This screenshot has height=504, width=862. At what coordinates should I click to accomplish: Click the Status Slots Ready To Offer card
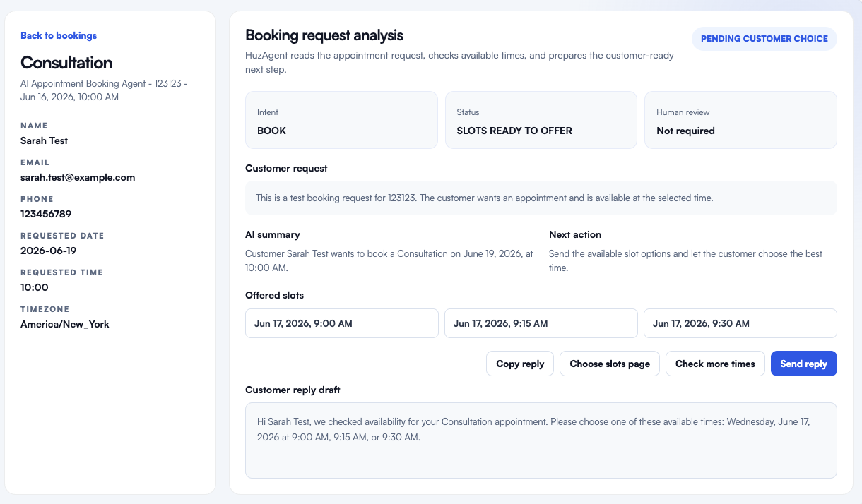[x=541, y=120]
